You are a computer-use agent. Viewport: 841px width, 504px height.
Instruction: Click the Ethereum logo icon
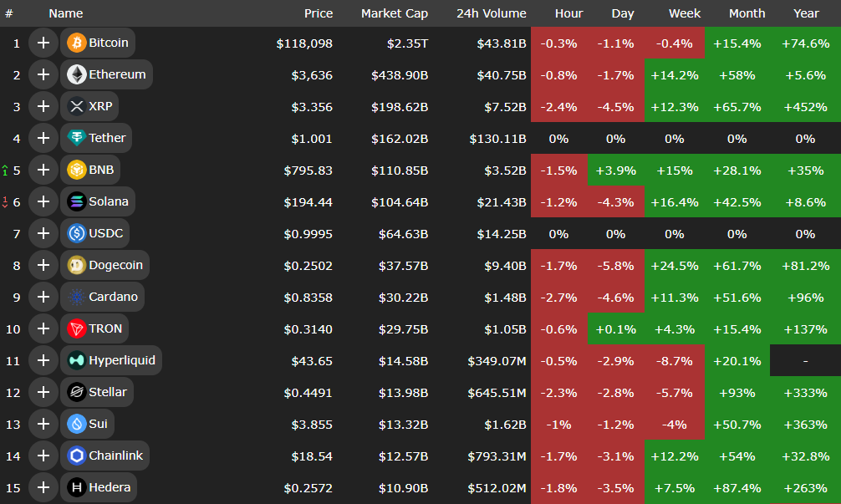tap(76, 74)
